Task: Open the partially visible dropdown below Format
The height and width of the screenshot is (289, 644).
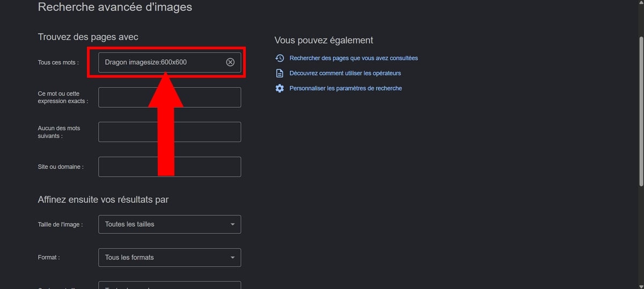Action: (170, 285)
